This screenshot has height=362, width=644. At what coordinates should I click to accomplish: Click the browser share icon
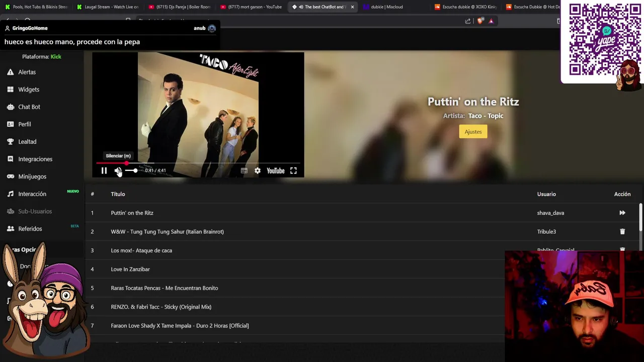click(x=468, y=21)
